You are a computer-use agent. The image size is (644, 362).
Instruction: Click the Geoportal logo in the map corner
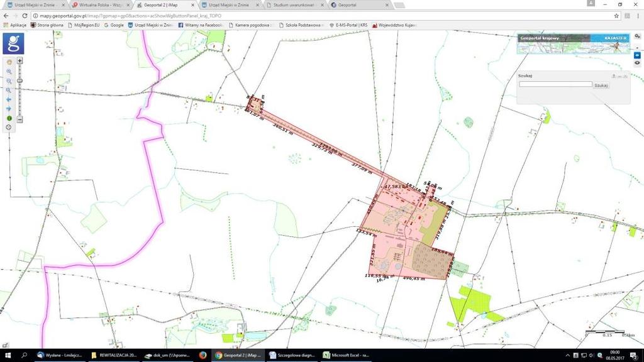[14, 43]
